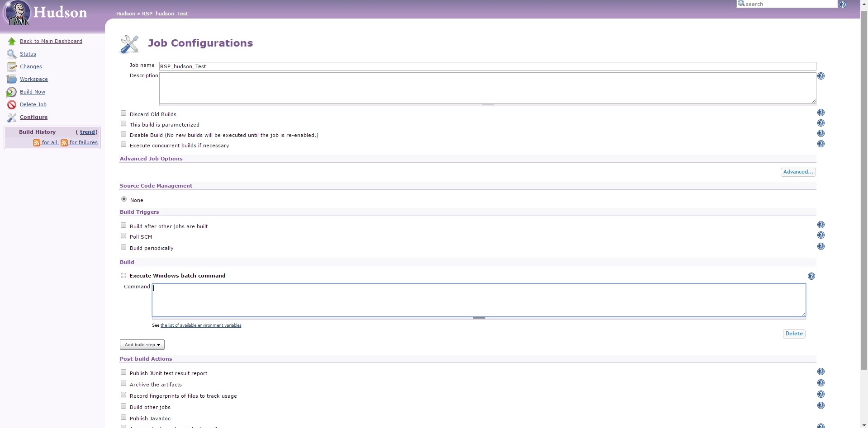This screenshot has width=868, height=428.
Task: Open help for Execute Windows batch command
Action: pyautogui.click(x=811, y=276)
